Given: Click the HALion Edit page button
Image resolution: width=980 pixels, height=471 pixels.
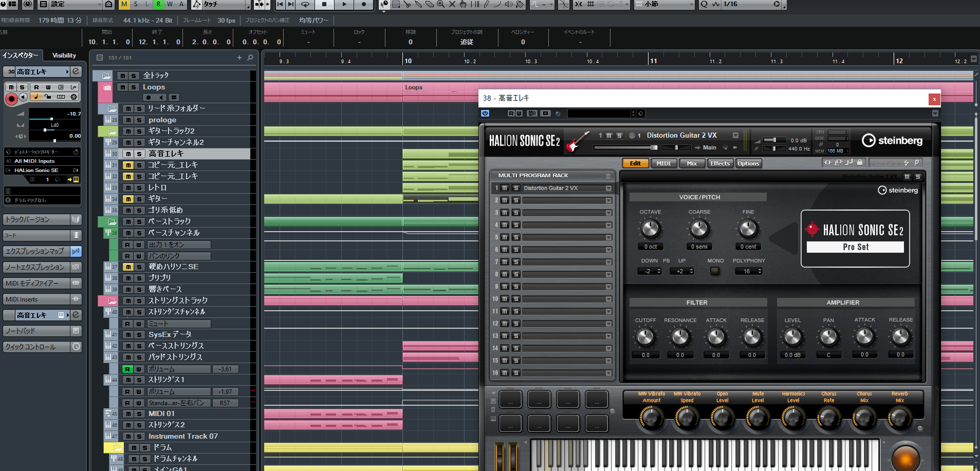Looking at the screenshot, I should [635, 163].
